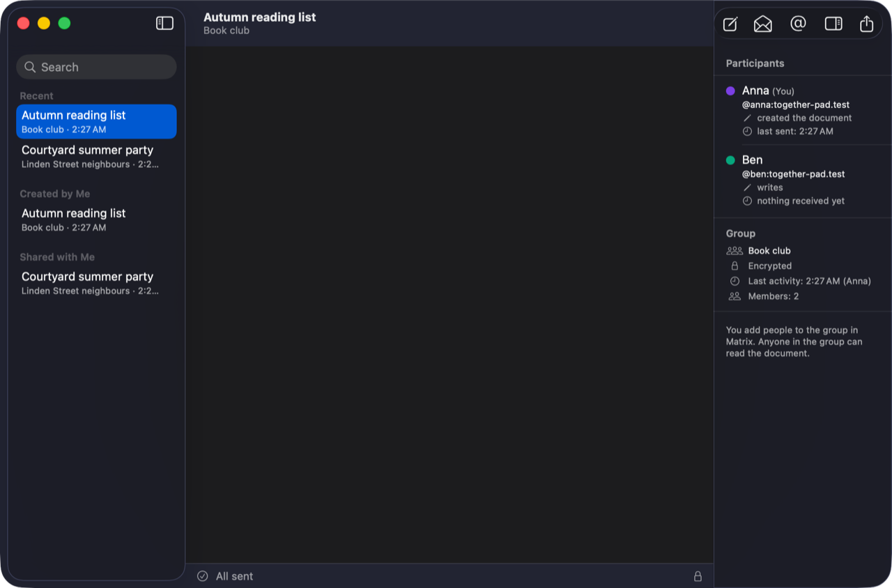Open Courtyard summer party under Recent

coord(96,156)
